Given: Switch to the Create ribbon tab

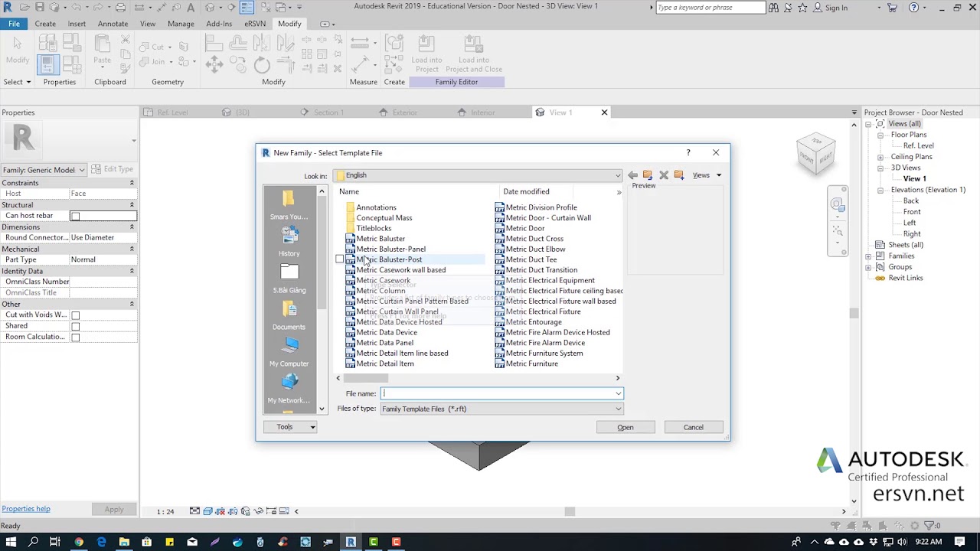Looking at the screenshot, I should 45,24.
